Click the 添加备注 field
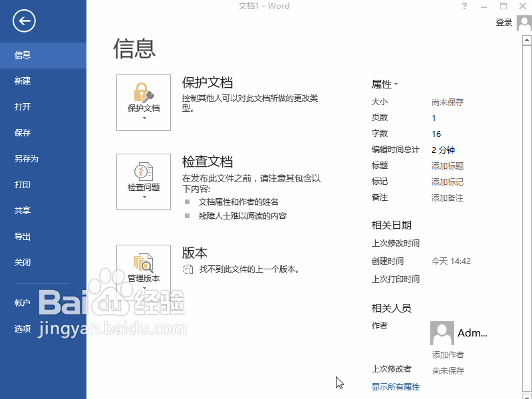Viewport: 532px width, 399px height. point(448,198)
